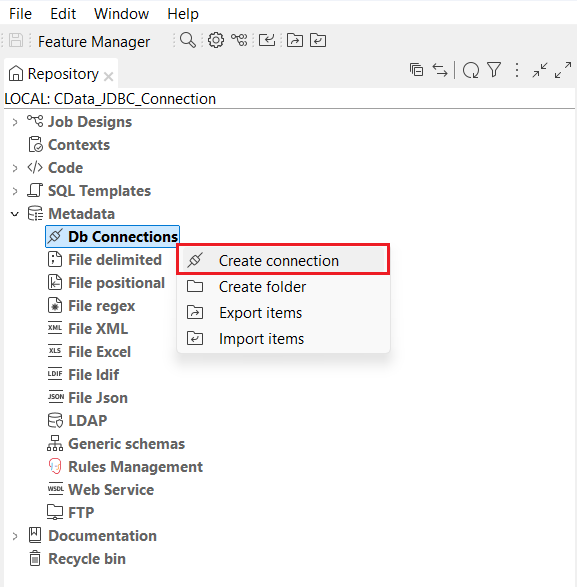Open the three-dot view menu
This screenshot has height=587, width=577.
pos(517,70)
